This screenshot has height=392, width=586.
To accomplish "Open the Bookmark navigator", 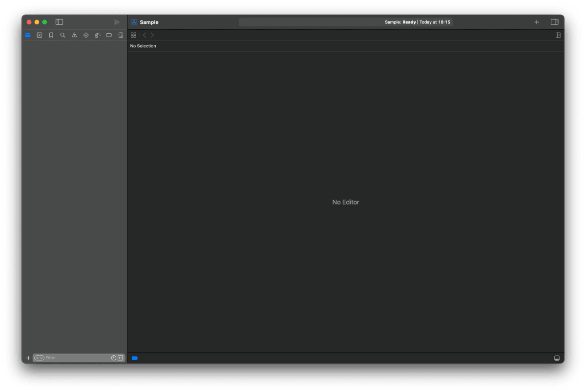I will [51, 35].
